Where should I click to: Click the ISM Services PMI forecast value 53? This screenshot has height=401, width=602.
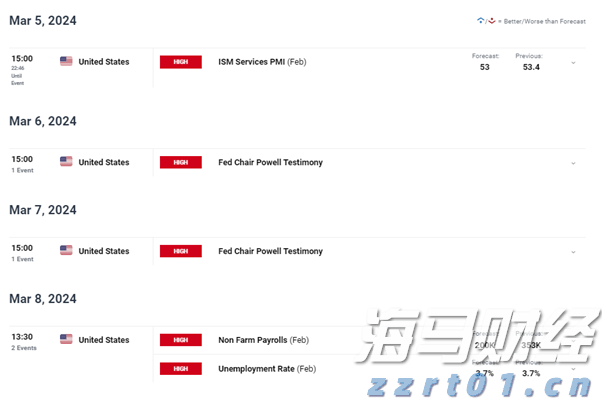point(484,67)
